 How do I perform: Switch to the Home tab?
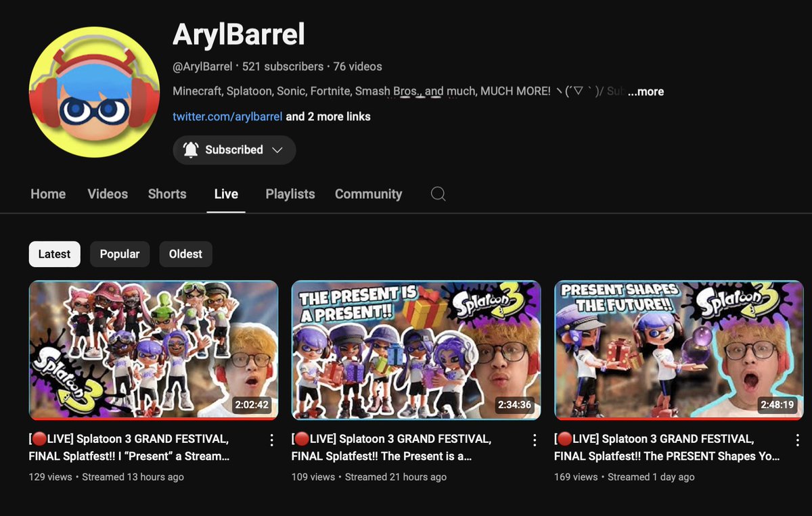(x=48, y=194)
